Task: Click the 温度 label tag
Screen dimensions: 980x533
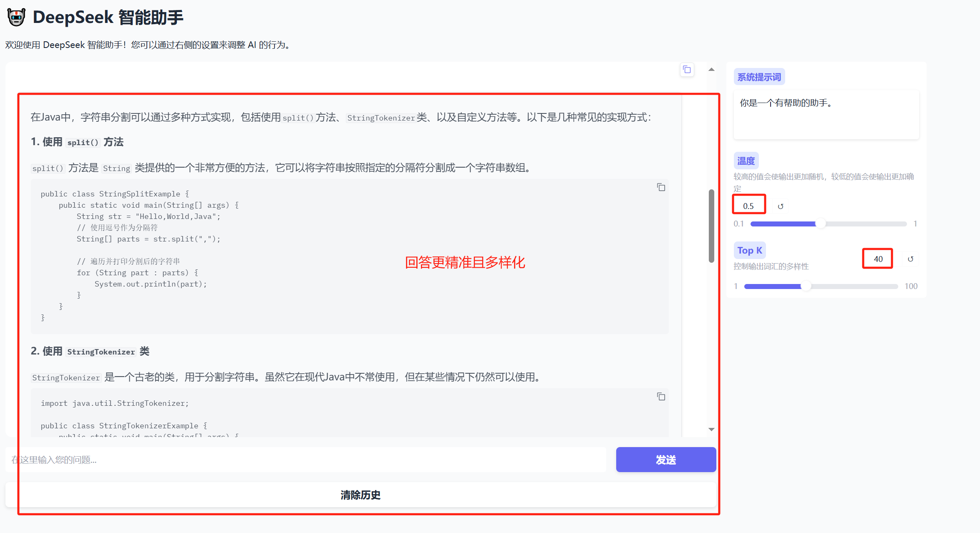Action: coord(746,161)
